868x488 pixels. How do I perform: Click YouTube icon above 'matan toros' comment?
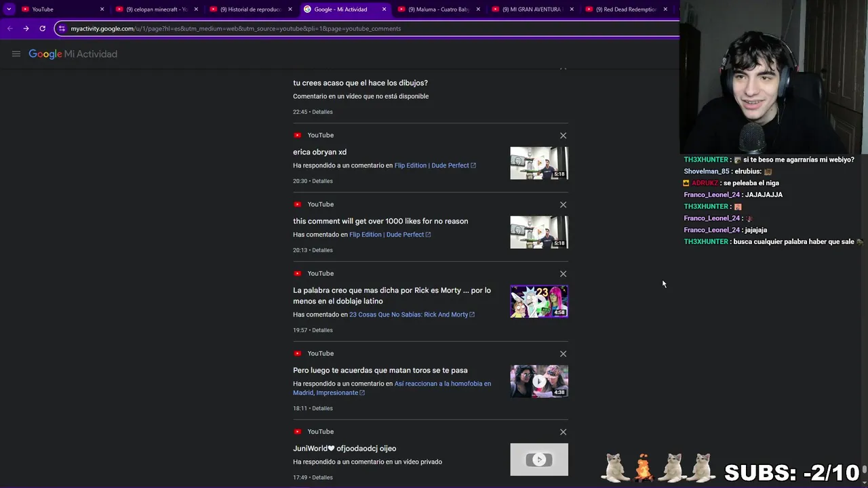click(297, 354)
